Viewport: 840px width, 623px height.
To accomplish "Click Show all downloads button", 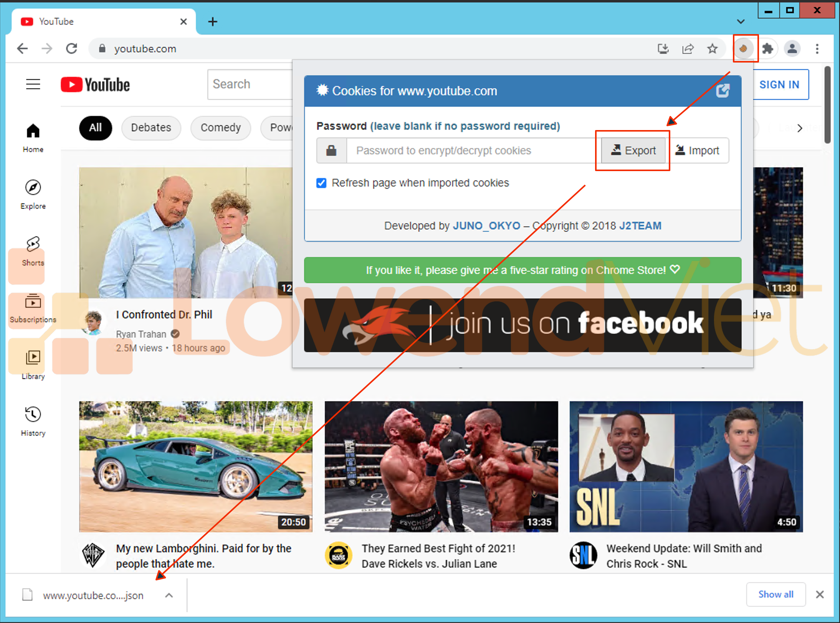I will [x=776, y=594].
